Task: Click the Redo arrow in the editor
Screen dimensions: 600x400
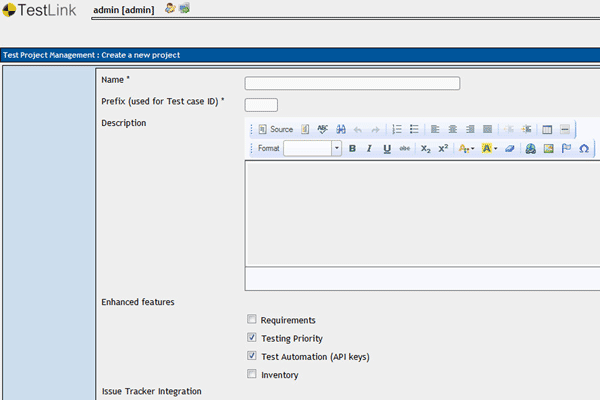Action: point(375,130)
